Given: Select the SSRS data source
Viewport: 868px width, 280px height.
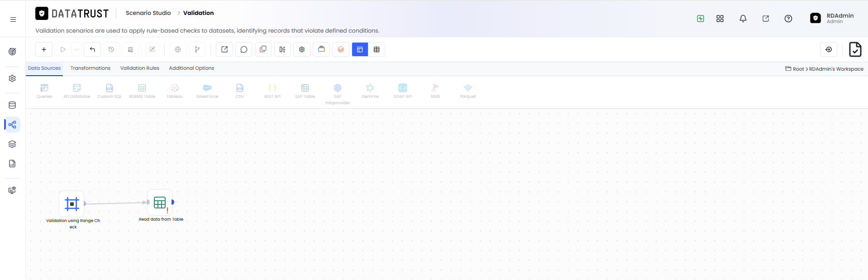Looking at the screenshot, I should coord(435,91).
